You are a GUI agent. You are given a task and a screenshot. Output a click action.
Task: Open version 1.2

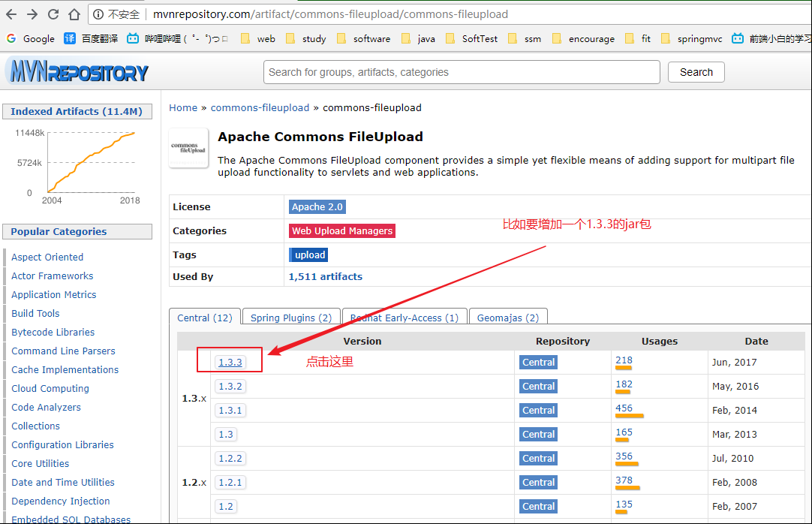click(x=226, y=507)
